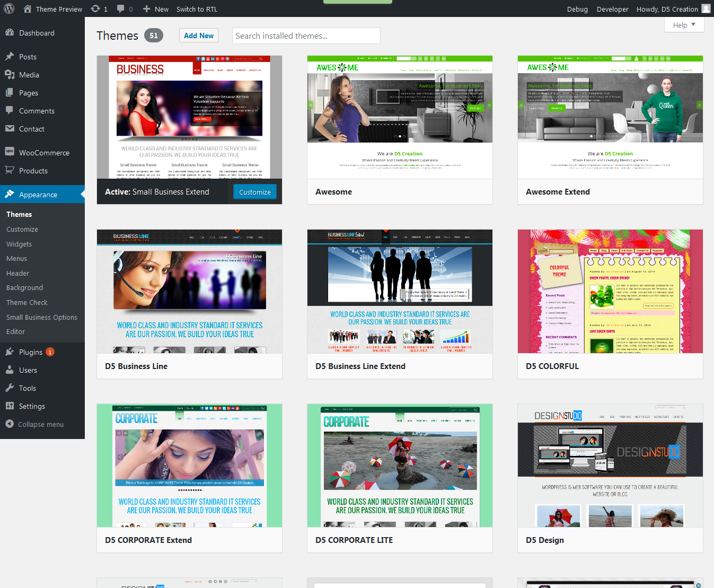Click the Plugins plug icon
The width and height of the screenshot is (714, 588).
[10, 352]
